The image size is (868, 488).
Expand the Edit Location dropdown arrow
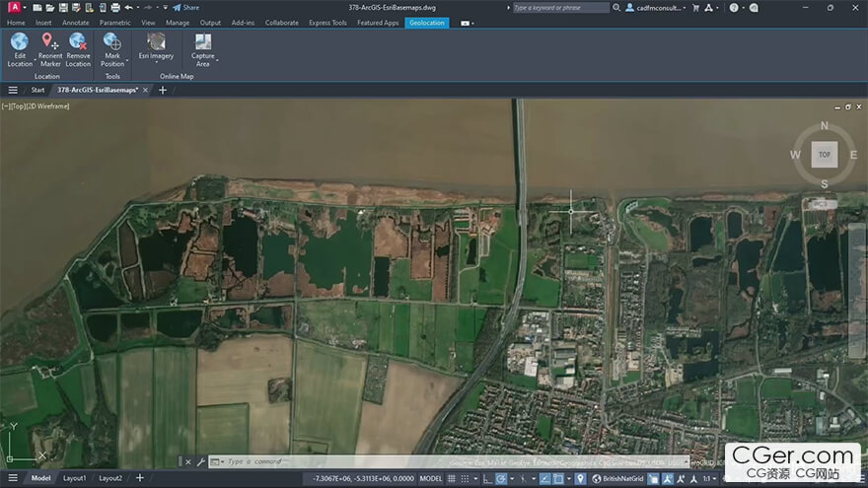pos(35,60)
